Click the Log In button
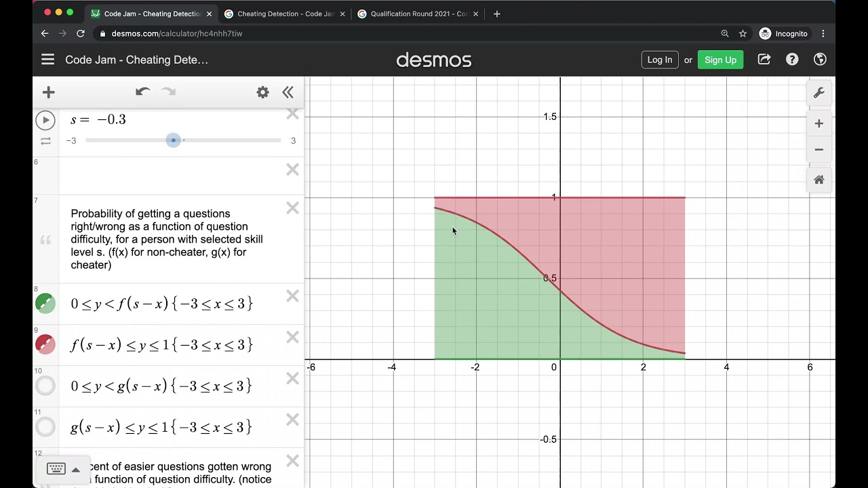868x488 pixels. point(660,60)
